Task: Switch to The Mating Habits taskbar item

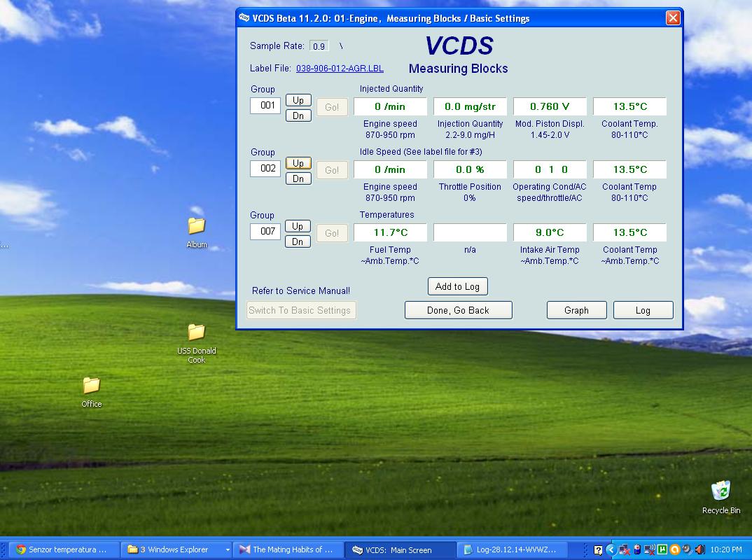Action: (288, 549)
